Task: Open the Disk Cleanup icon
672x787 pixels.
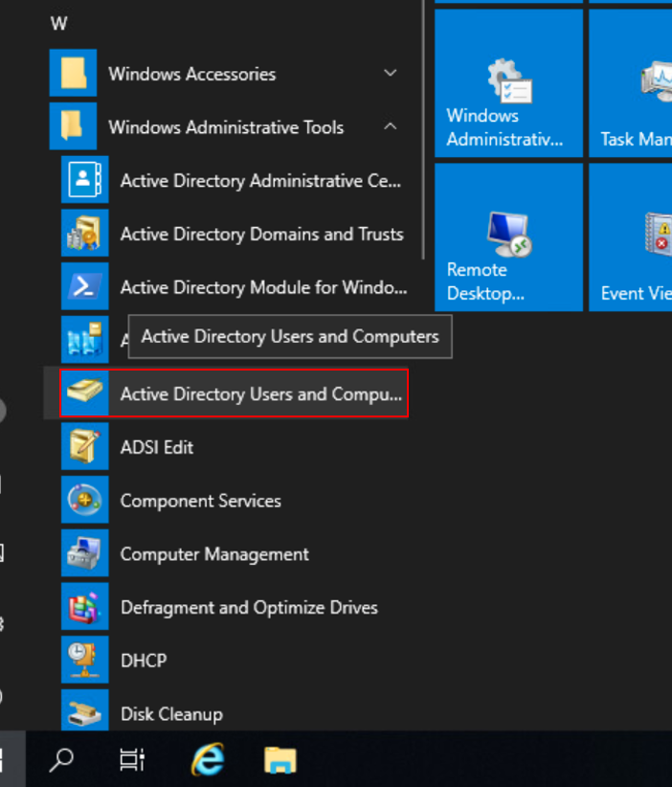Action: (84, 713)
